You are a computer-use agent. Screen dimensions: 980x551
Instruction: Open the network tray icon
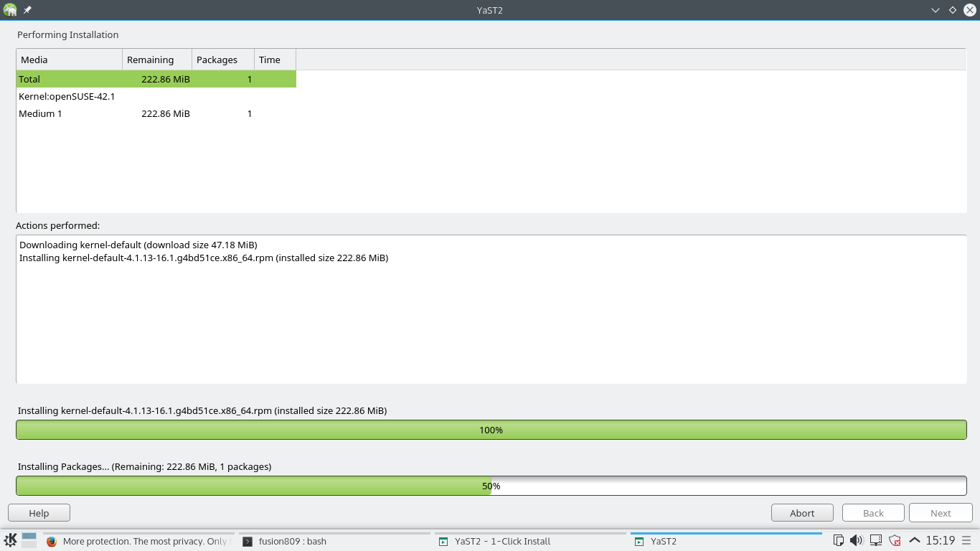click(876, 540)
